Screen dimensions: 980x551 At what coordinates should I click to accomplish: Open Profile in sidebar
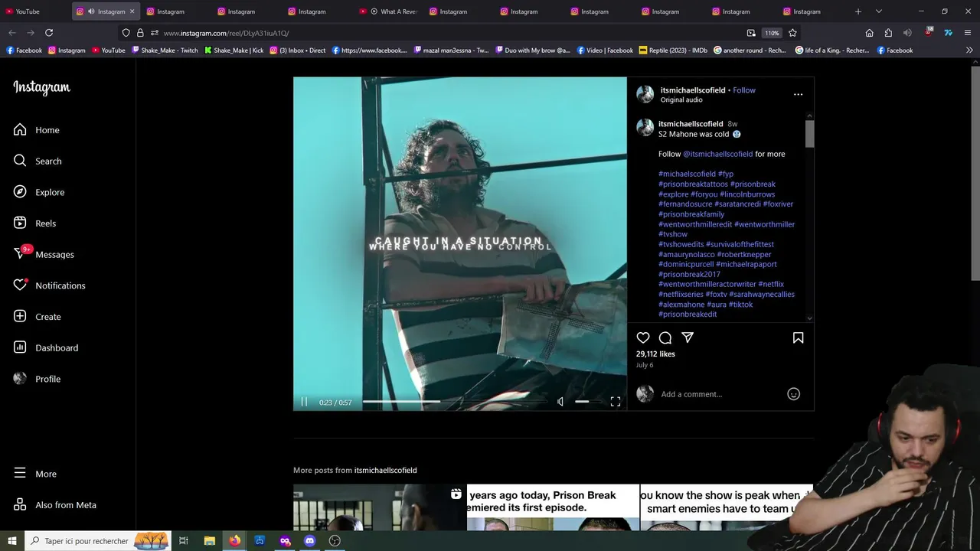(37, 379)
